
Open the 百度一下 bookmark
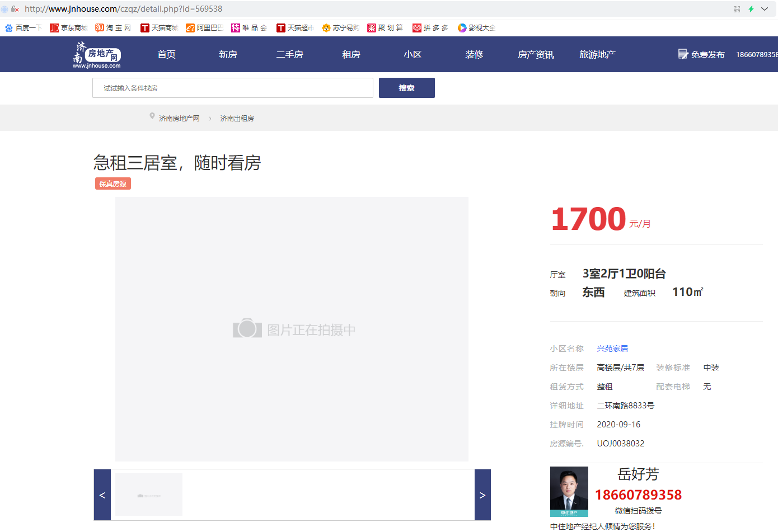pos(24,28)
